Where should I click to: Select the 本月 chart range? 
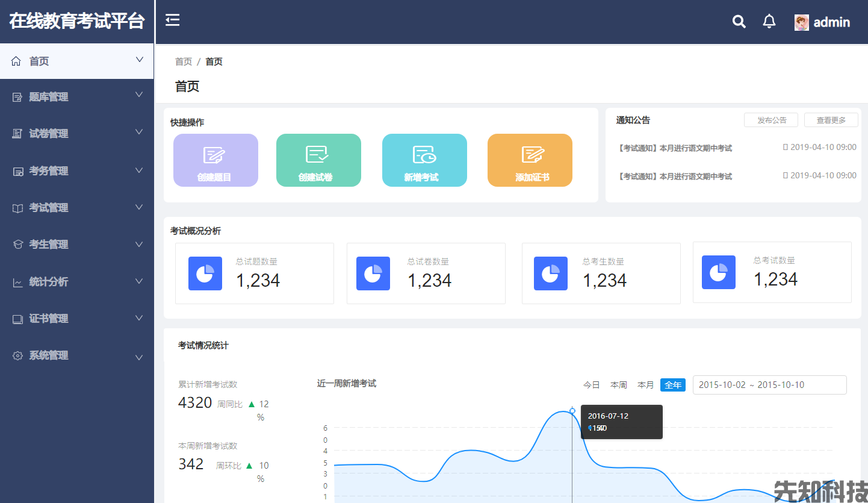coord(646,385)
